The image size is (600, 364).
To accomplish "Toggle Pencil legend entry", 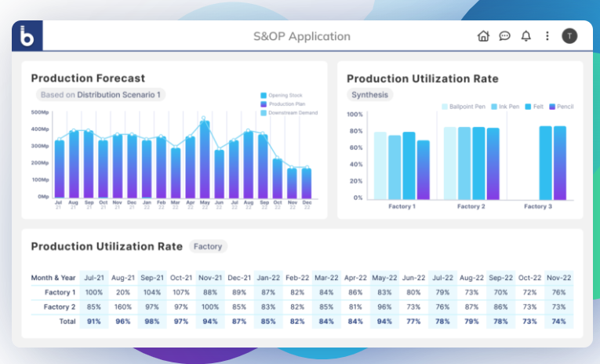I will 562,107.
